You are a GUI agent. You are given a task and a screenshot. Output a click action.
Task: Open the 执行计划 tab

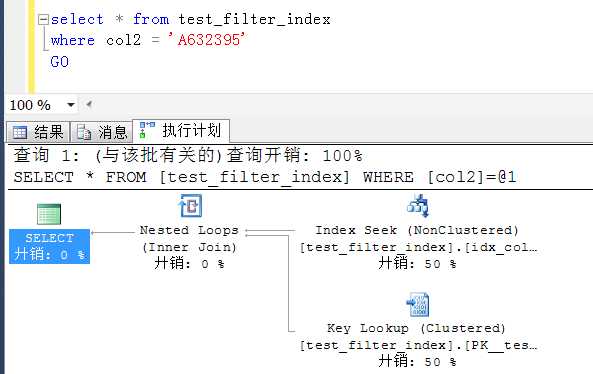(181, 131)
